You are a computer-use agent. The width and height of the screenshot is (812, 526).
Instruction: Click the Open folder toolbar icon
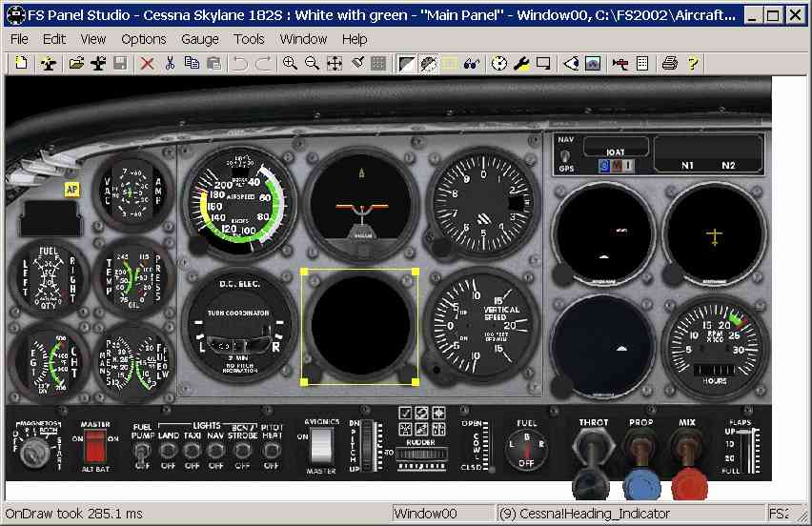pos(76,63)
